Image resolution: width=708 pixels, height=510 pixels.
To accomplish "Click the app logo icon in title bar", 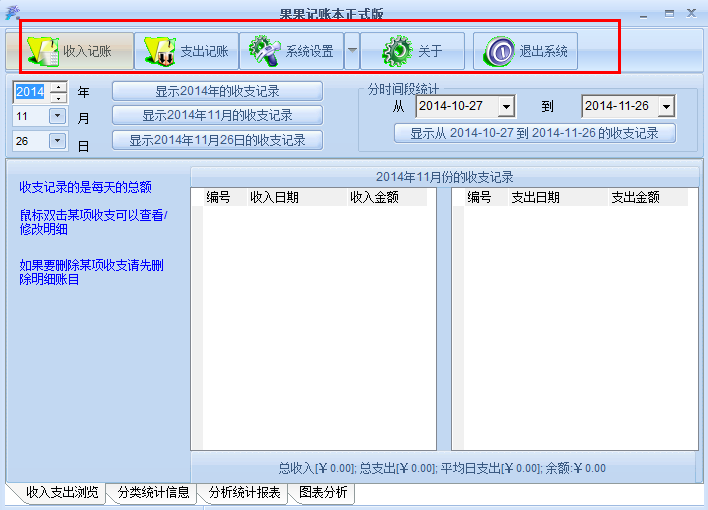I will click(x=13, y=12).
